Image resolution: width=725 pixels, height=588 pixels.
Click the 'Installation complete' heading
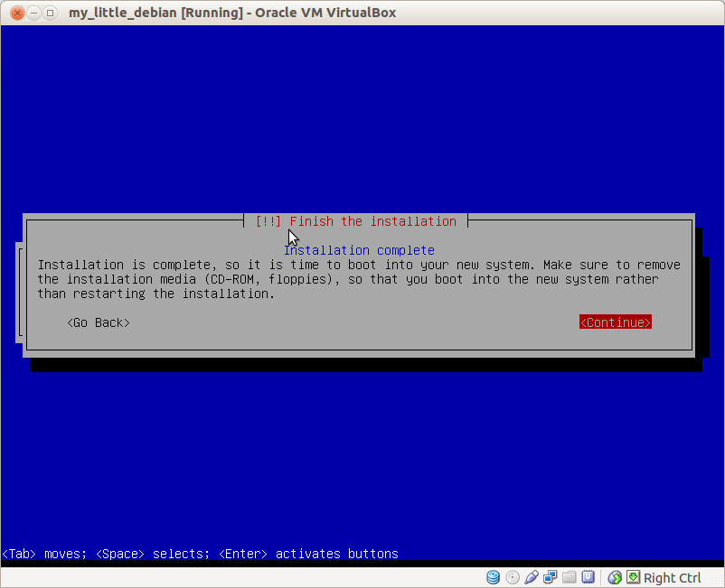click(x=359, y=250)
